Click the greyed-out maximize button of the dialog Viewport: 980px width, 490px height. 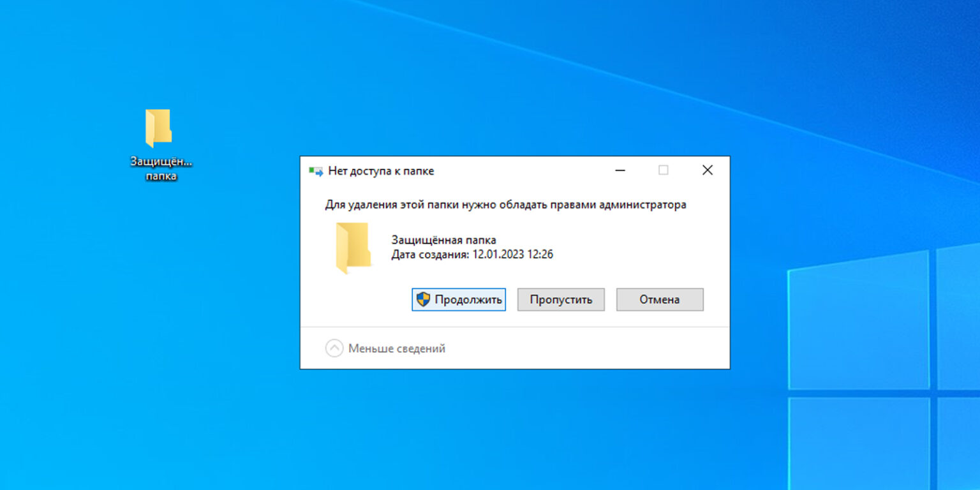pos(663,170)
